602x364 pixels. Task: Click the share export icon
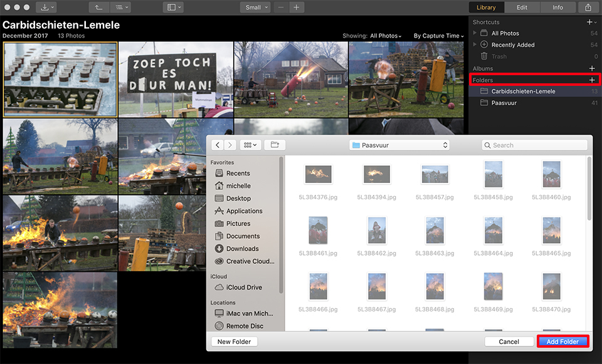[x=588, y=8]
